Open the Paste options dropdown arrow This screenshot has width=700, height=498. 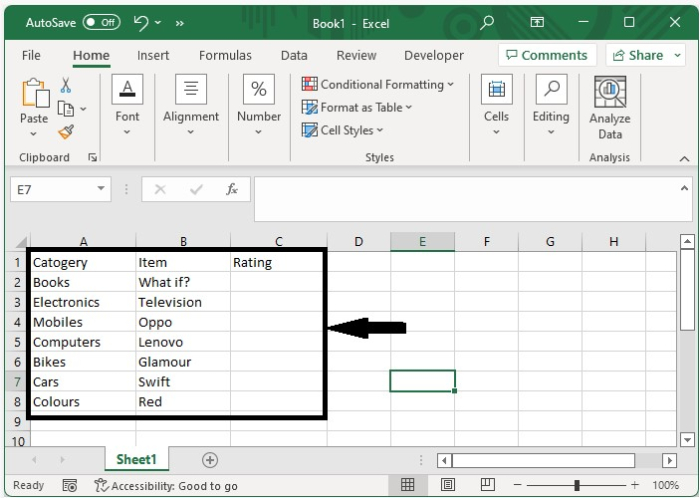[33, 133]
